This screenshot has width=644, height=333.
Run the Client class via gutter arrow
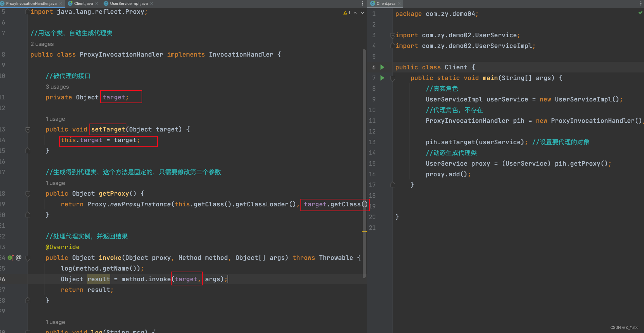pyautogui.click(x=382, y=67)
